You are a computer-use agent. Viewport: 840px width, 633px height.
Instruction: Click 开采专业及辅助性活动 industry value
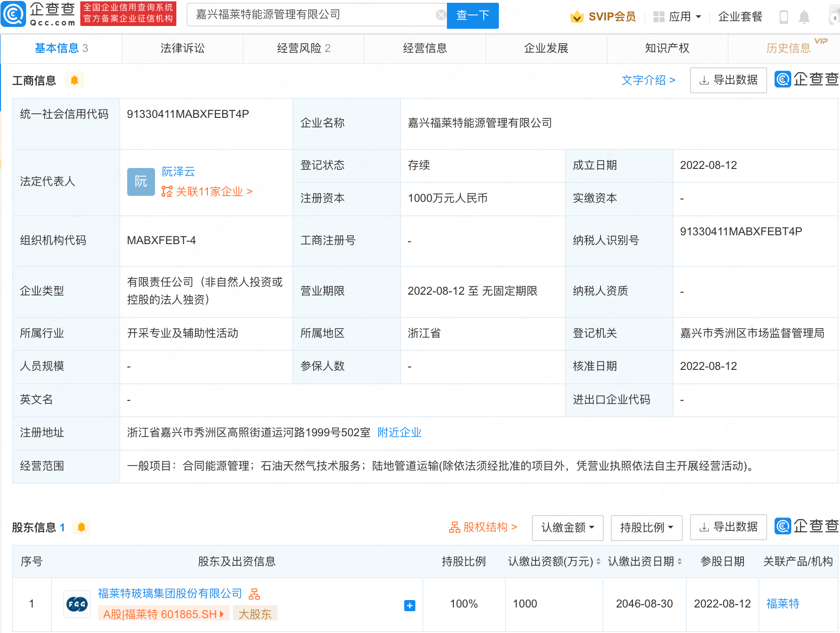[x=182, y=333]
